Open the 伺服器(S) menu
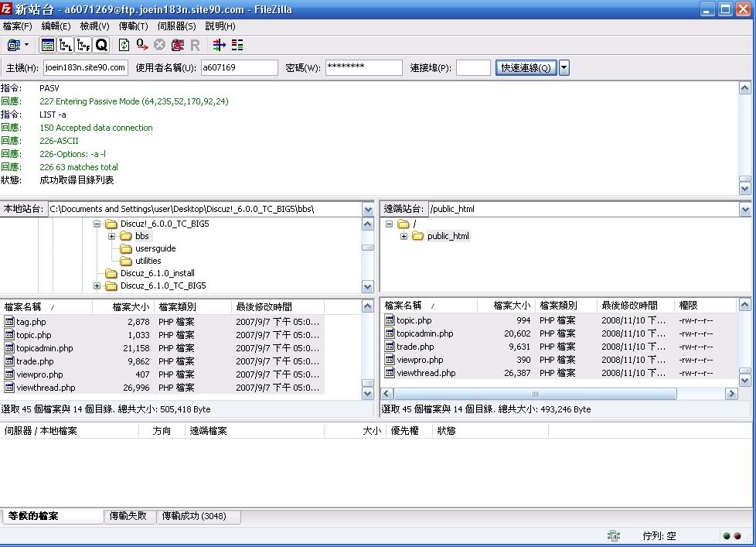This screenshot has width=756, height=547. [x=176, y=26]
